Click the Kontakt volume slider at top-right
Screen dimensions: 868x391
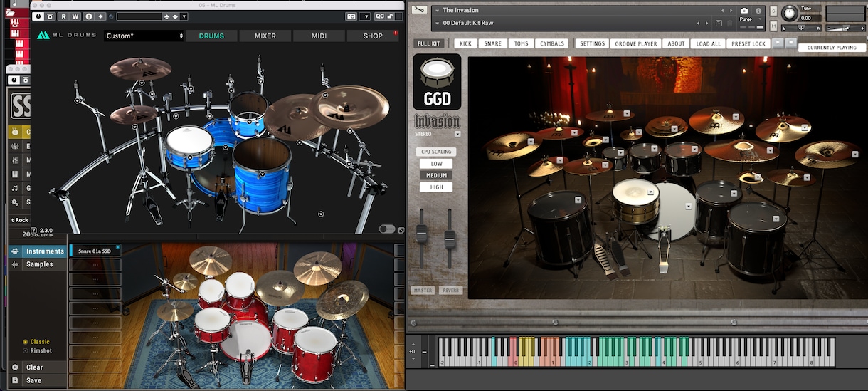[846, 28]
